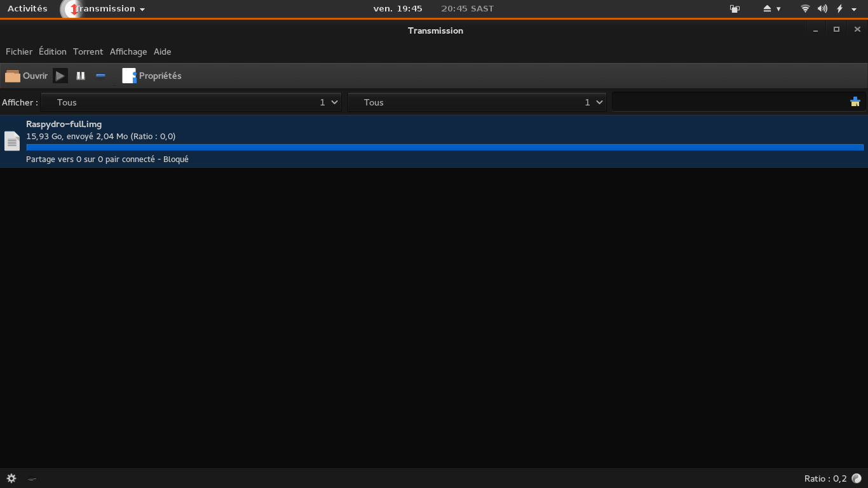Remove the selected torrent with the minus icon

[100, 76]
